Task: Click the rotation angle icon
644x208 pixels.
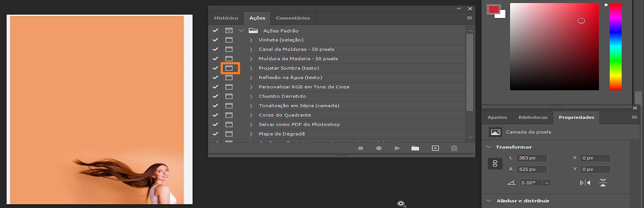Action: tap(511, 183)
